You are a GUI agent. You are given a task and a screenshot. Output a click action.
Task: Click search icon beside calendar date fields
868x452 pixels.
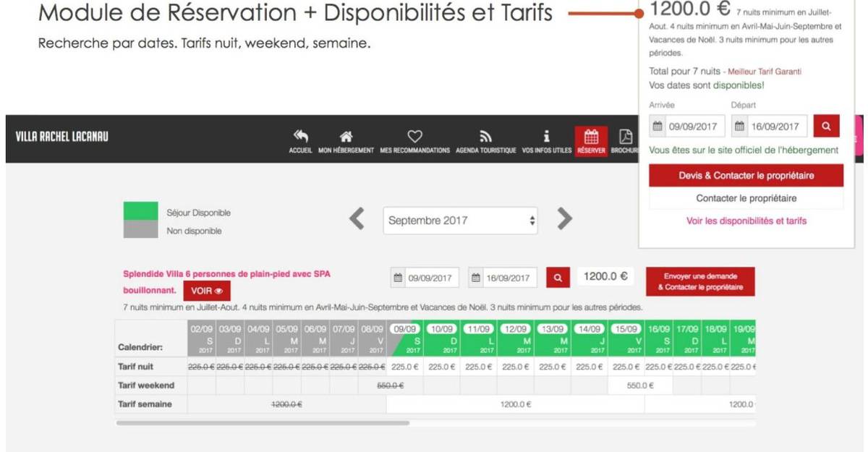pos(557,278)
